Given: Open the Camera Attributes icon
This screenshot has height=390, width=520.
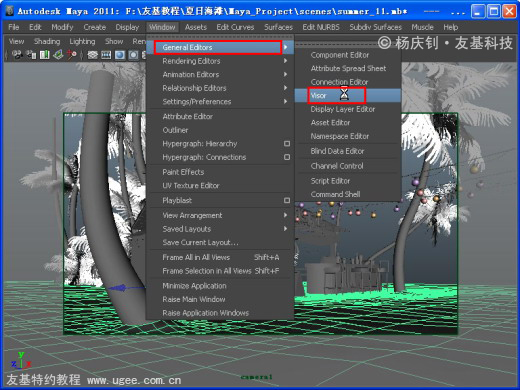Looking at the screenshot, I should coord(31,55).
